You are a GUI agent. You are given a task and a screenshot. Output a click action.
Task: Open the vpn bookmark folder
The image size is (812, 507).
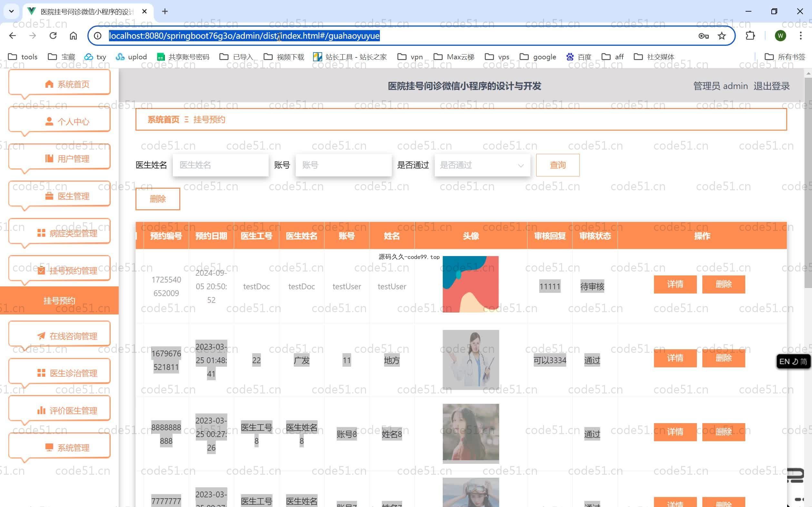coord(410,57)
